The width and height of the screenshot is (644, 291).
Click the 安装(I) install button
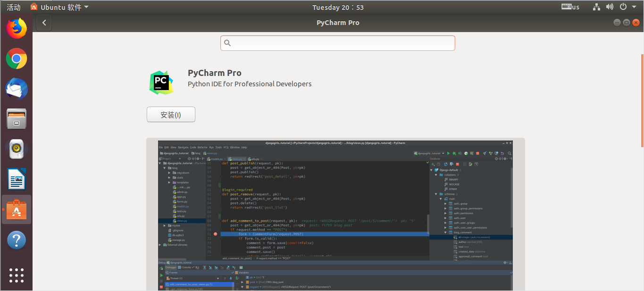pos(171,115)
